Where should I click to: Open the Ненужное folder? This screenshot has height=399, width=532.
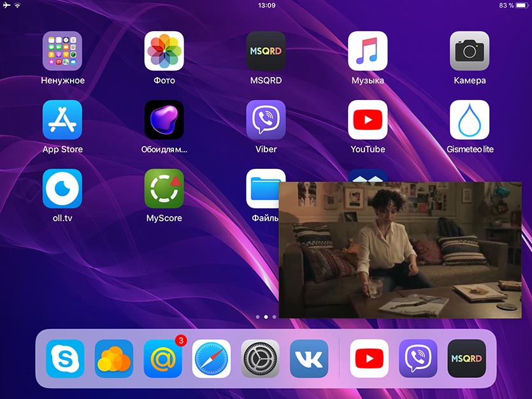tap(62, 51)
